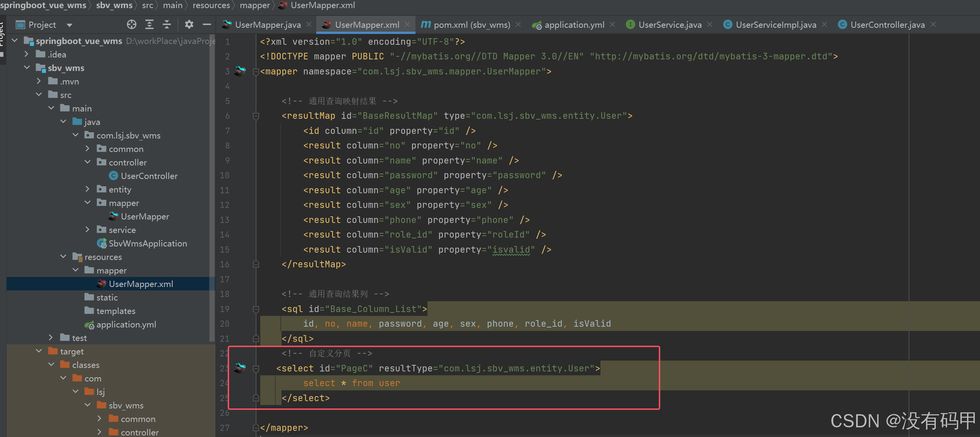Collapse the src folder in the project tree
The image size is (980, 437).
(39, 94)
